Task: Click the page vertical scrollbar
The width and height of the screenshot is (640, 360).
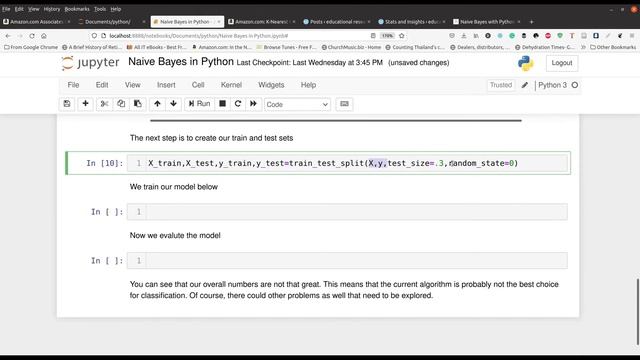Action: tap(638, 311)
